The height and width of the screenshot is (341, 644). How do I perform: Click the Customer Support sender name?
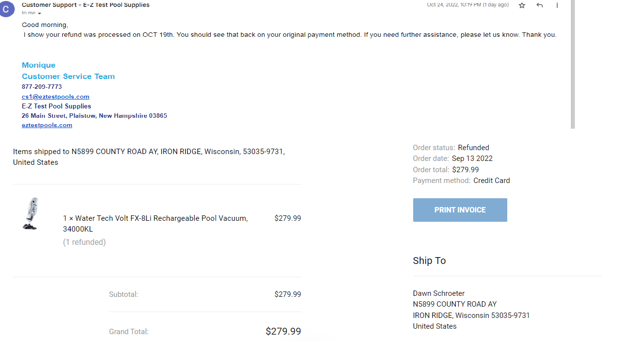(x=86, y=5)
